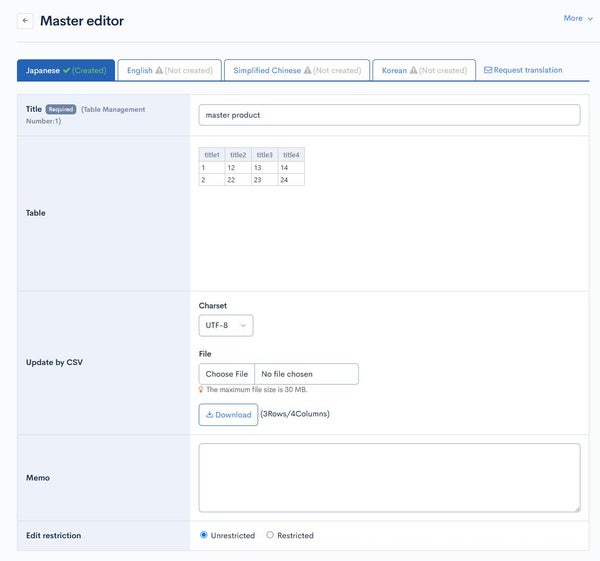This screenshot has width=600, height=561.
Task: Click the lightbulb hint icon under file input
Action: click(201, 390)
